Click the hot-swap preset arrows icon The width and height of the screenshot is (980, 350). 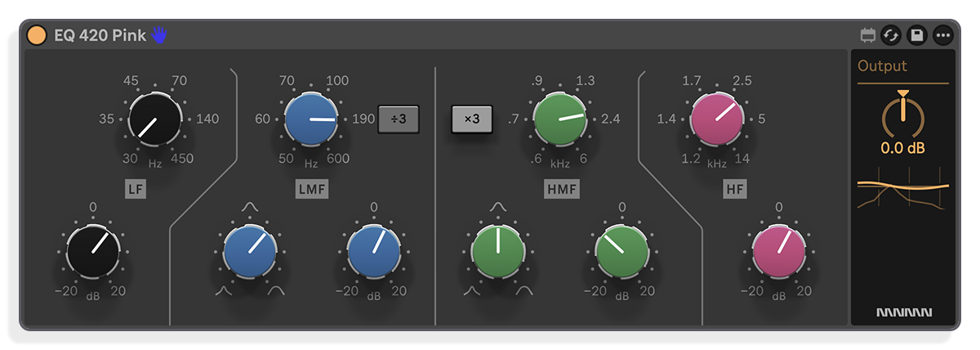[x=892, y=35]
